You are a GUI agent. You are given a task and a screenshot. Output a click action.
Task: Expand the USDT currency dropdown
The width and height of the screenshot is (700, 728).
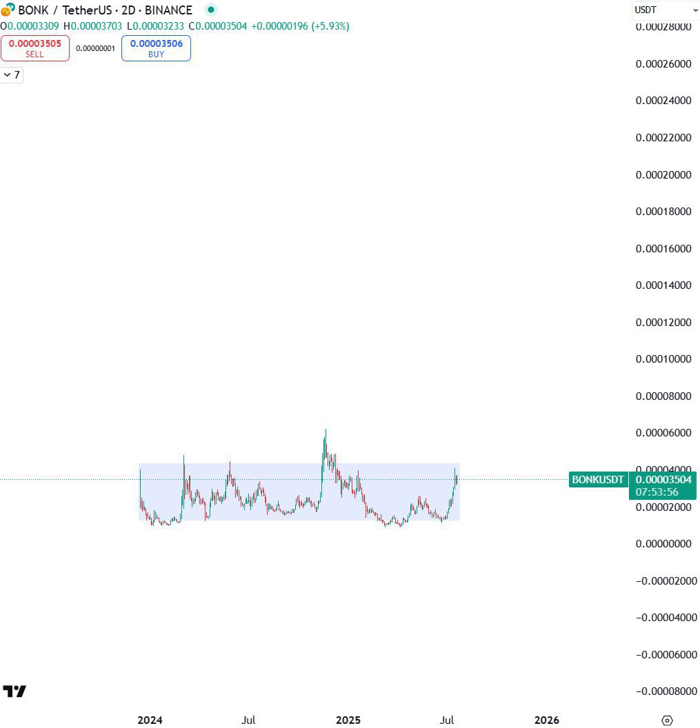[x=666, y=10]
